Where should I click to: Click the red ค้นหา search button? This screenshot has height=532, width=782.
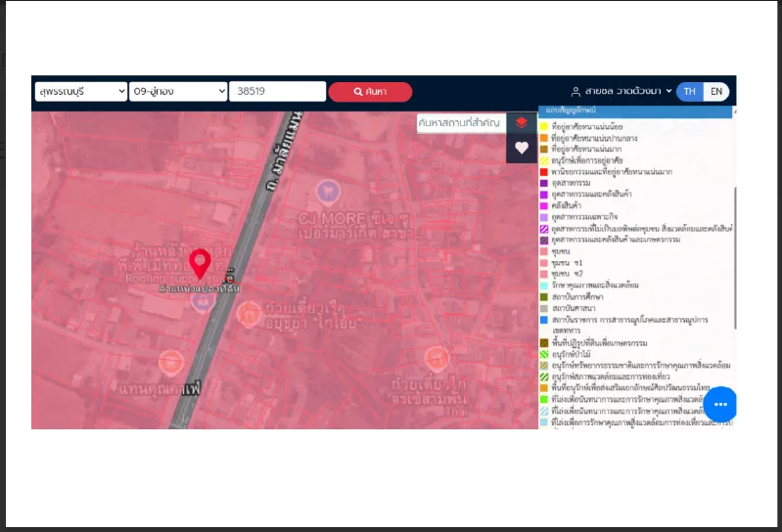coord(370,92)
